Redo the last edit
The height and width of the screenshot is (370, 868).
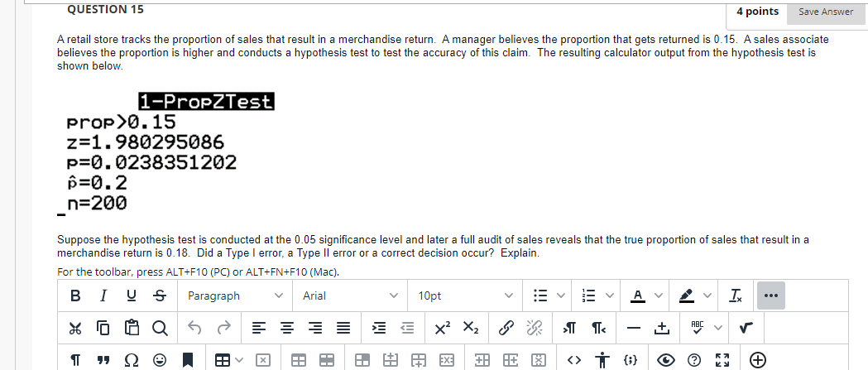[223, 329]
